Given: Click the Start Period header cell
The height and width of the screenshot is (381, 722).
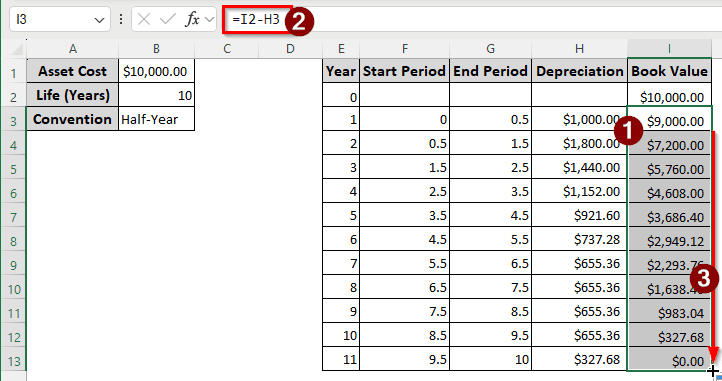Looking at the screenshot, I should (x=404, y=71).
